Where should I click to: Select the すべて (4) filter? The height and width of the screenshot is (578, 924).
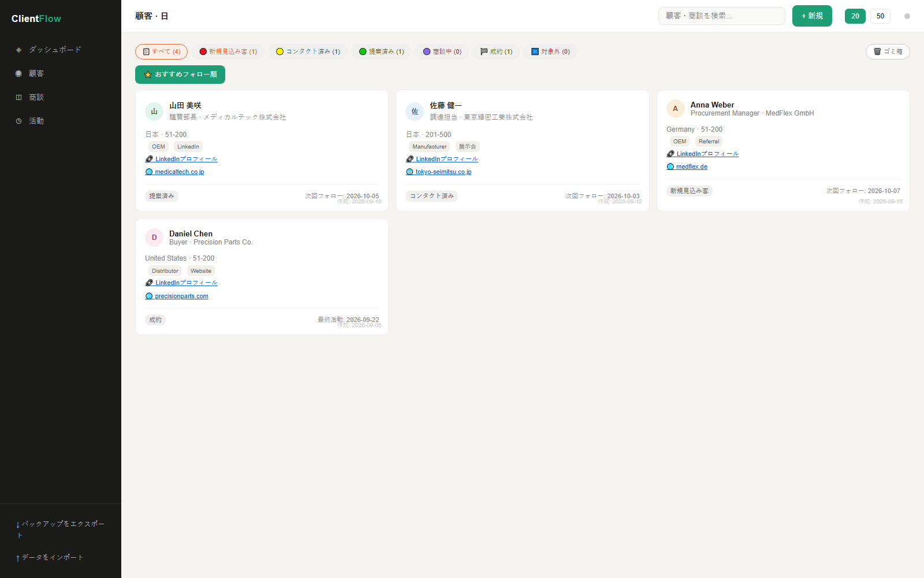[x=161, y=51]
